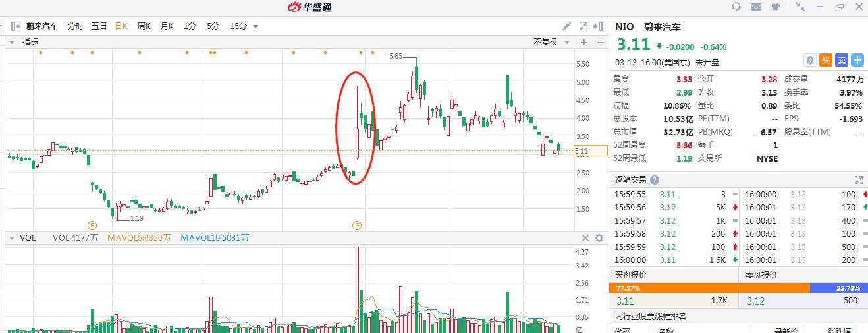Open the messages envelope icon

[x=756, y=7]
